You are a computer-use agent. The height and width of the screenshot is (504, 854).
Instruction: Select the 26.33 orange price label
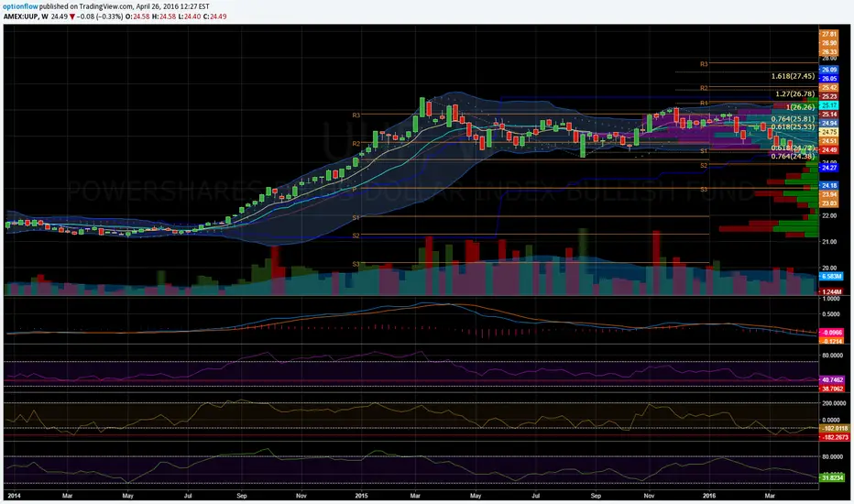[x=829, y=51]
